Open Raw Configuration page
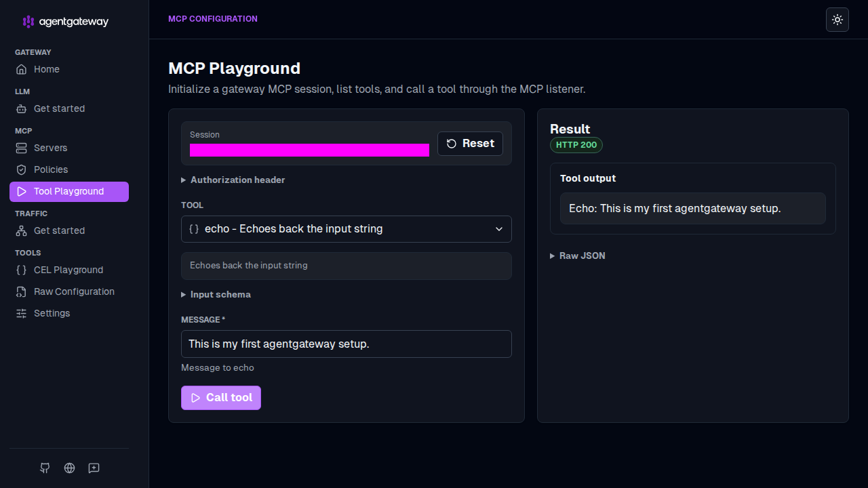Image resolution: width=868 pixels, height=488 pixels. [69, 291]
